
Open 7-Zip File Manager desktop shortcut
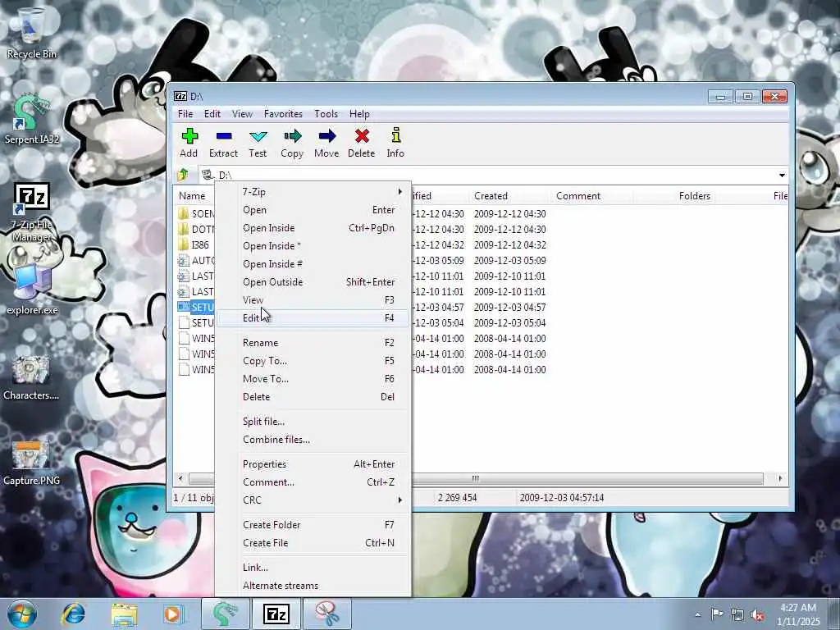click(x=31, y=212)
